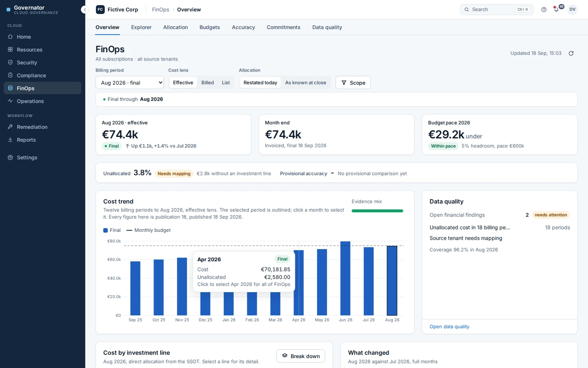Go to Resources in the sidebar
The image size is (588, 368).
click(42, 49)
